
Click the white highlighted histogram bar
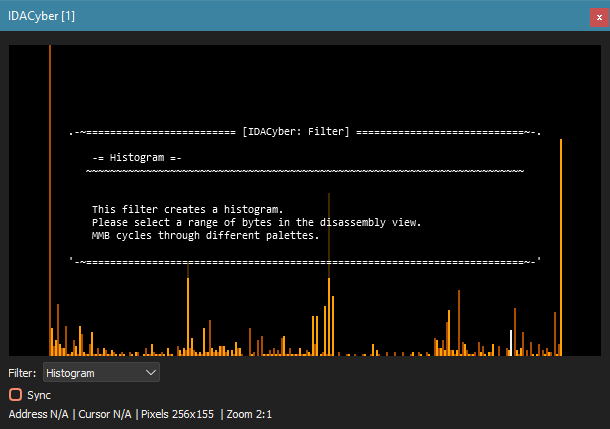(x=511, y=343)
